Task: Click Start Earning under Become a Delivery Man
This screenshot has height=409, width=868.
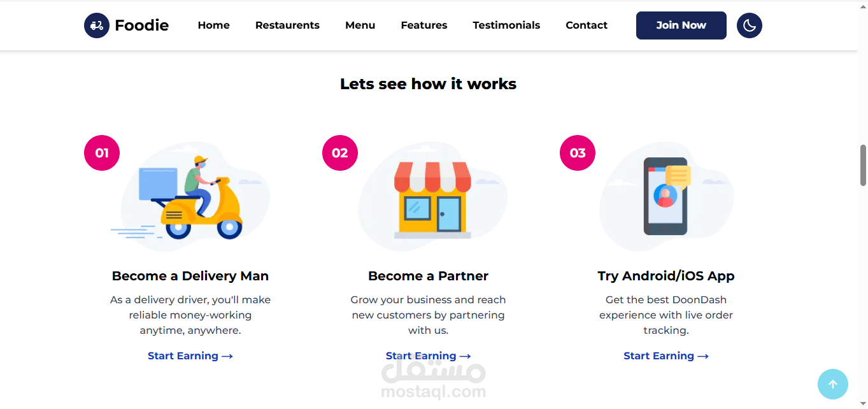Action: (190, 356)
